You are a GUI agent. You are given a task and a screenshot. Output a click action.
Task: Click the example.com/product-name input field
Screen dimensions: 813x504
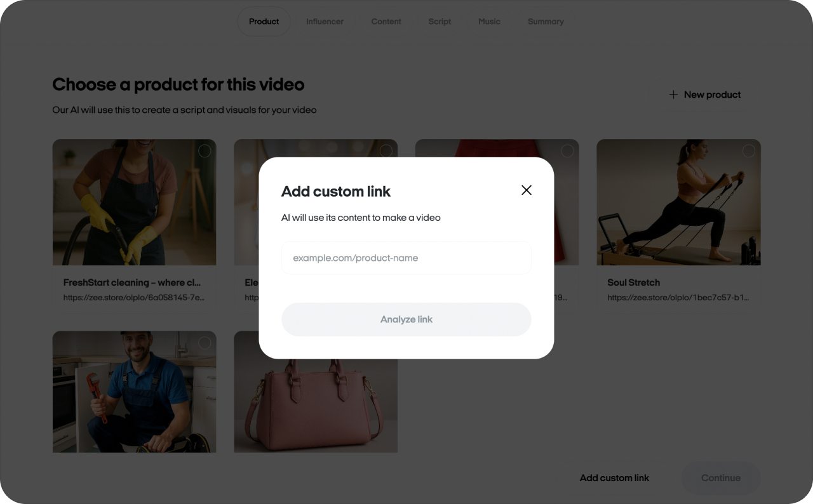[x=406, y=257]
